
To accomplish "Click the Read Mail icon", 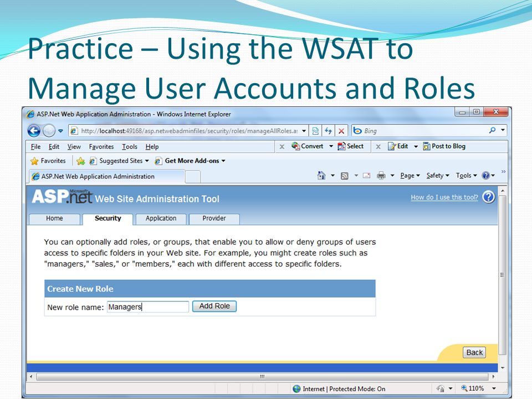I will [366, 176].
